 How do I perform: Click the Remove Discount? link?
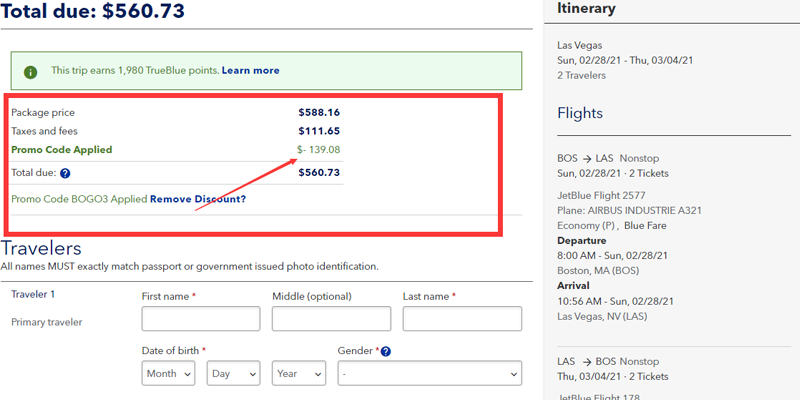(x=197, y=199)
